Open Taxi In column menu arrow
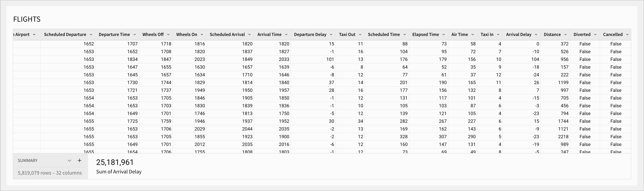 click(498, 34)
